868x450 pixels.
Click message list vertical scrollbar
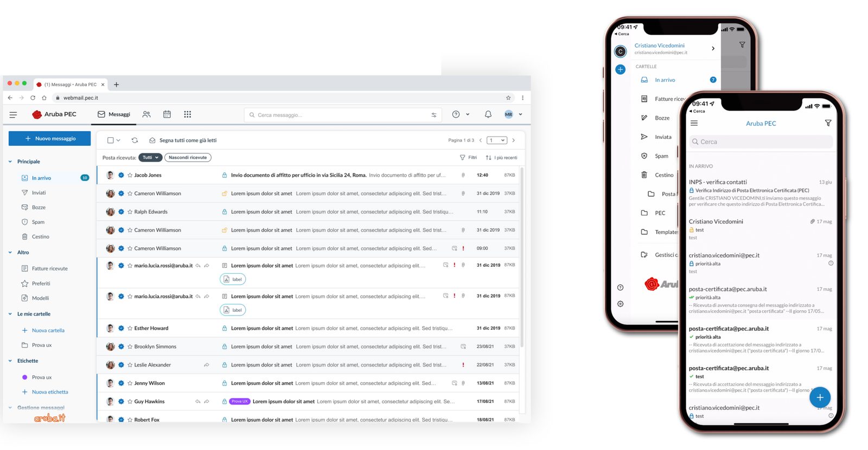click(522, 258)
